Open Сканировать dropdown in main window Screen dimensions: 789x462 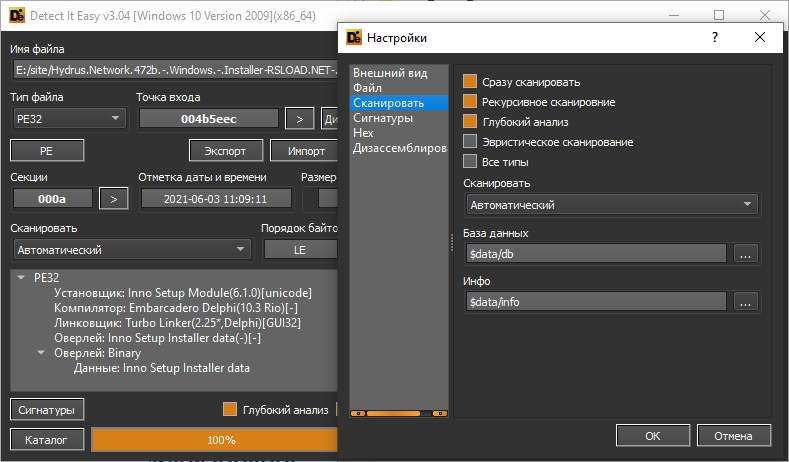pos(131,250)
